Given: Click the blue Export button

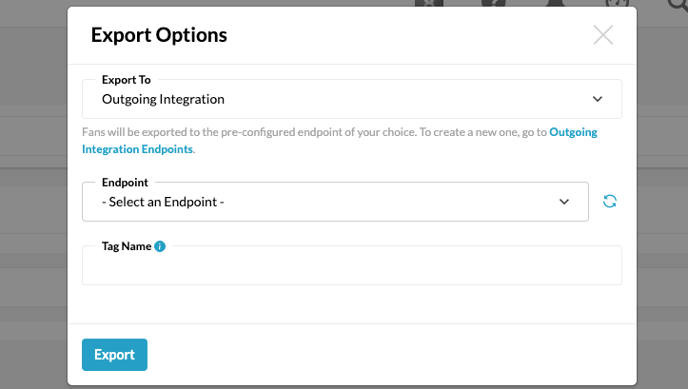Looking at the screenshot, I should click(115, 354).
